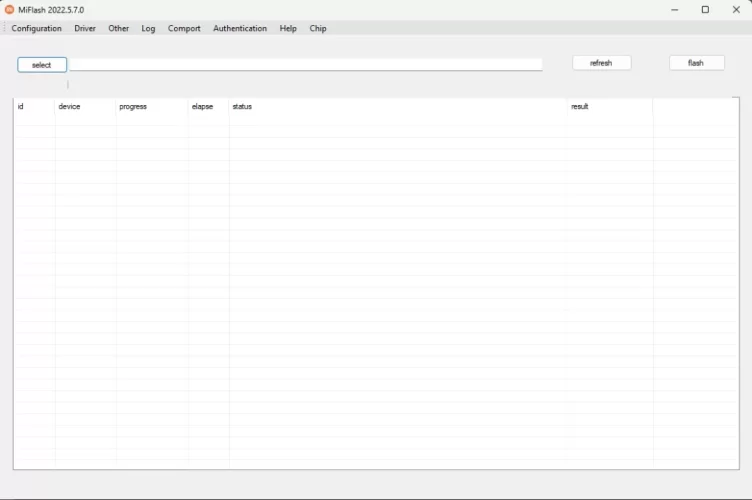Click the elapse column header
Viewport: 752px width, 500px height.
pos(208,107)
